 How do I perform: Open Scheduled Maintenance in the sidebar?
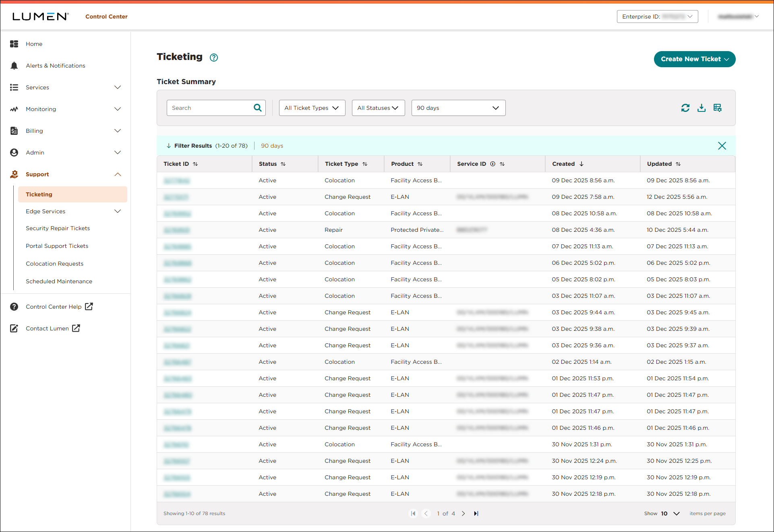[59, 281]
